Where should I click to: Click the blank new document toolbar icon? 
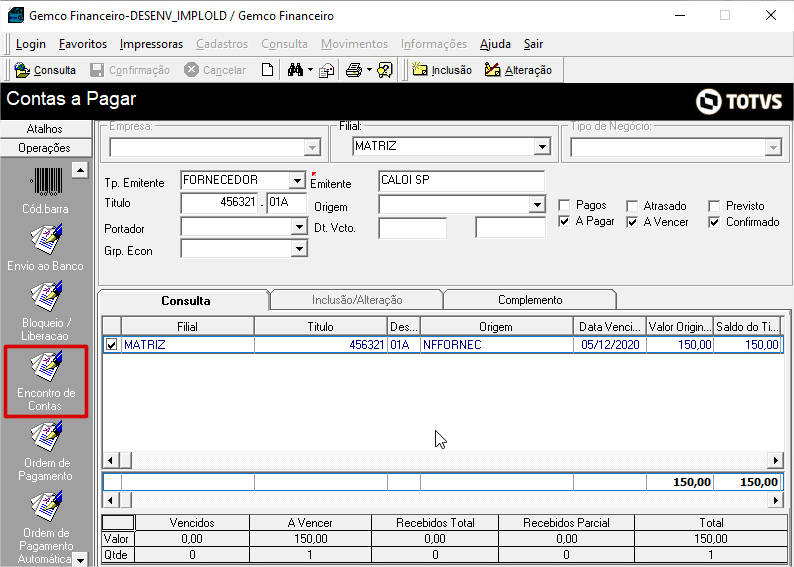pos(267,70)
